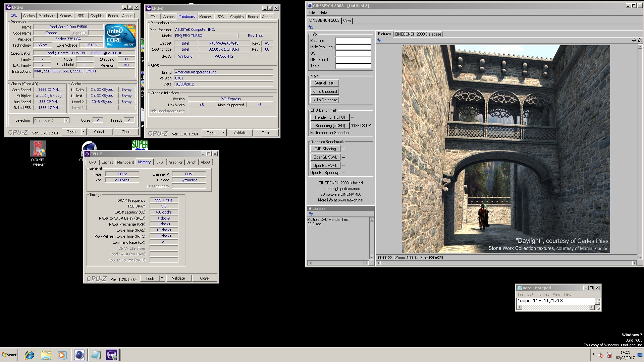Open Internet Explorer from the taskbar
Image resolution: width=644 pixels, height=362 pixels.
(30, 355)
